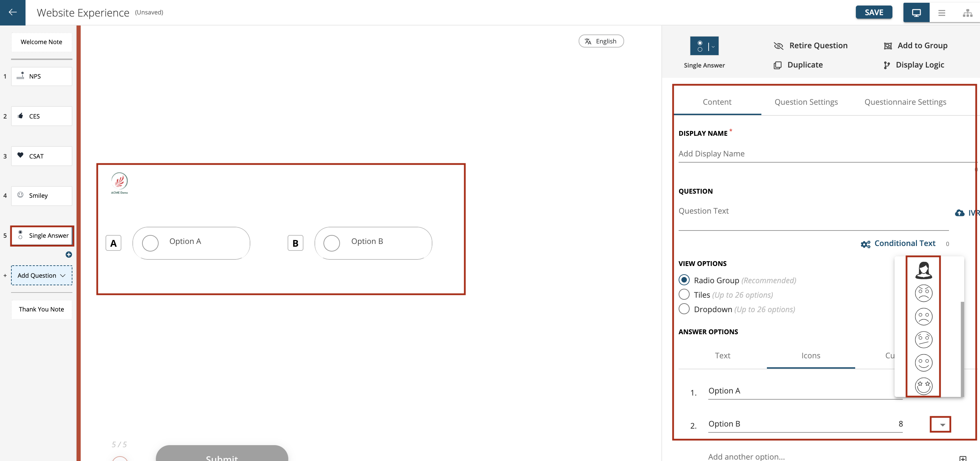This screenshot has height=461, width=980.
Task: Pick the star-eyed face icon
Action: [x=923, y=386]
